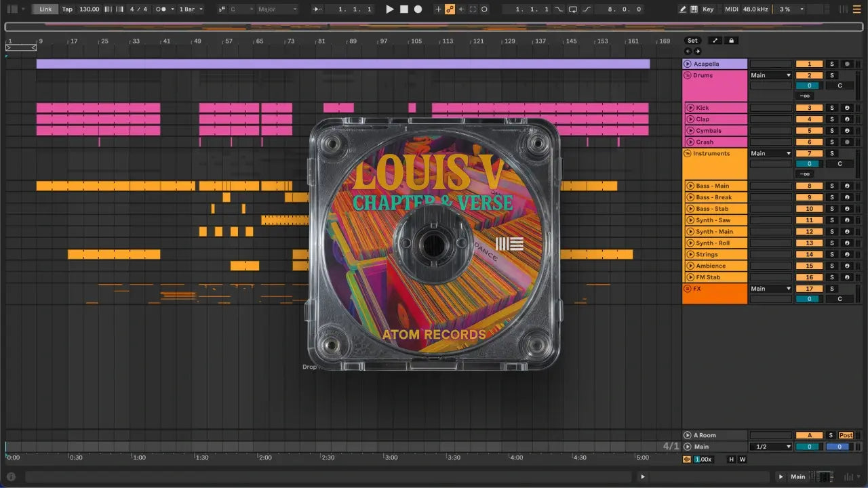Click the Tap tempo button
Viewport: 868px width, 488px height.
pos(67,9)
